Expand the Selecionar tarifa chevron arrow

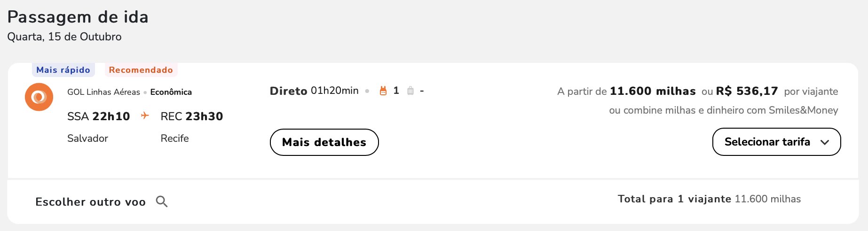click(x=825, y=142)
